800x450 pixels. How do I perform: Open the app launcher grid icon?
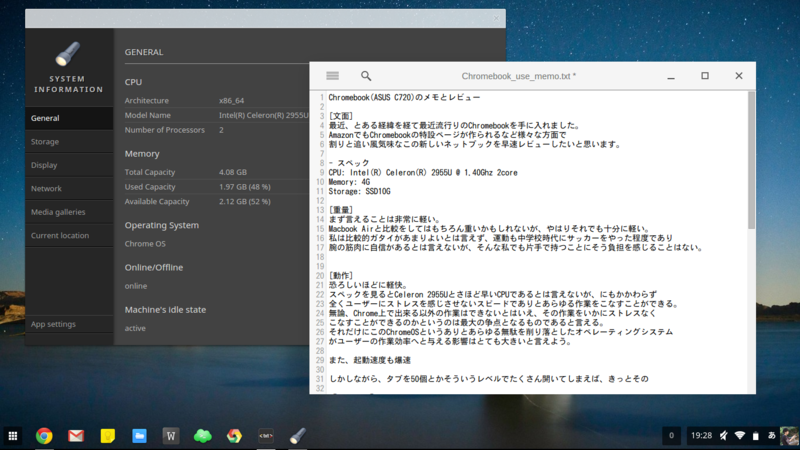[x=13, y=436]
